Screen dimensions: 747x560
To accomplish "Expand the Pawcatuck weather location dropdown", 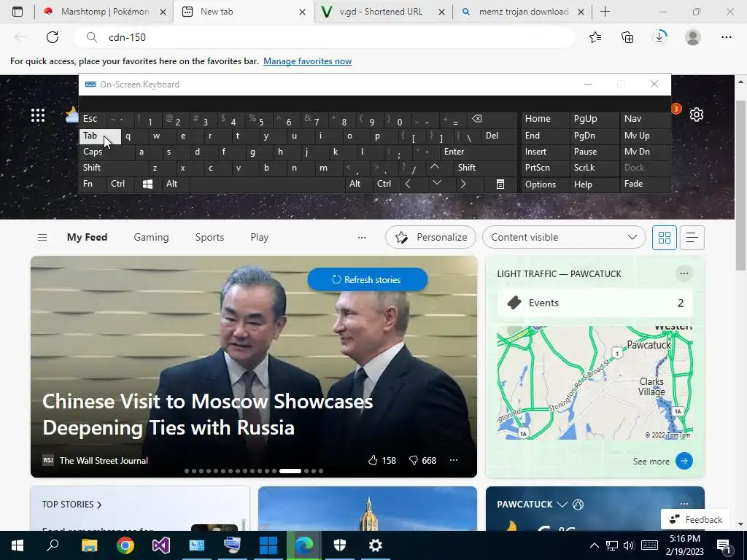I will click(x=562, y=505).
